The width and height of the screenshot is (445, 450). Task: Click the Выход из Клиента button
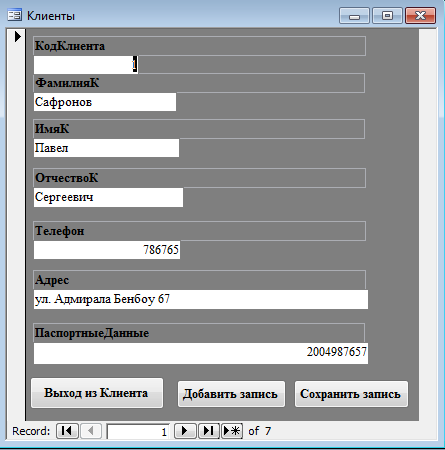97,393
